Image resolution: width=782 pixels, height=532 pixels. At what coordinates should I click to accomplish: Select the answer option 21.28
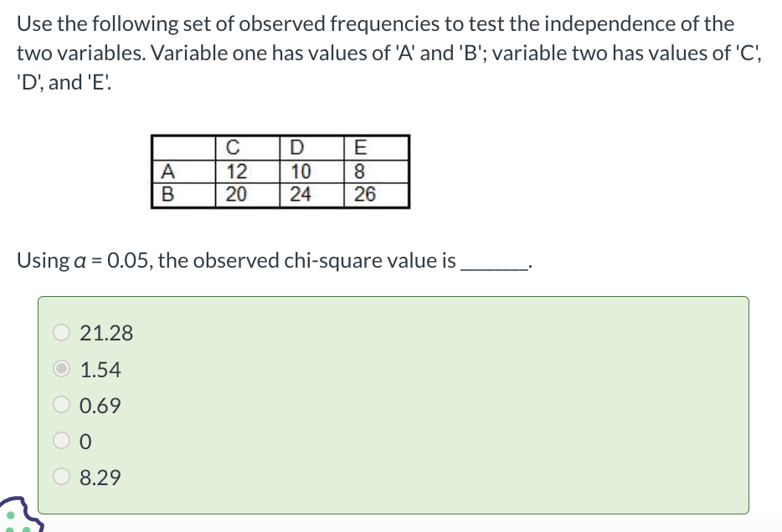coord(60,332)
